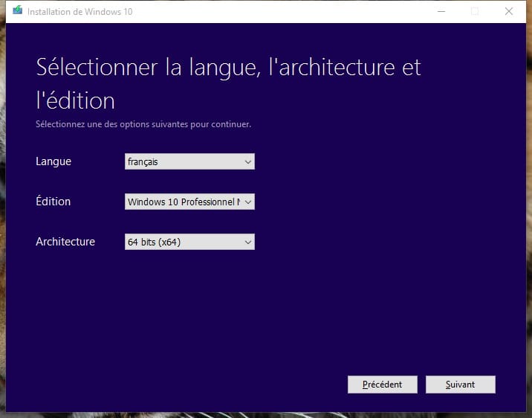Viewport: 532px width, 418px height.
Task: Open the Langue dropdown showing français
Action: pyautogui.click(x=189, y=161)
